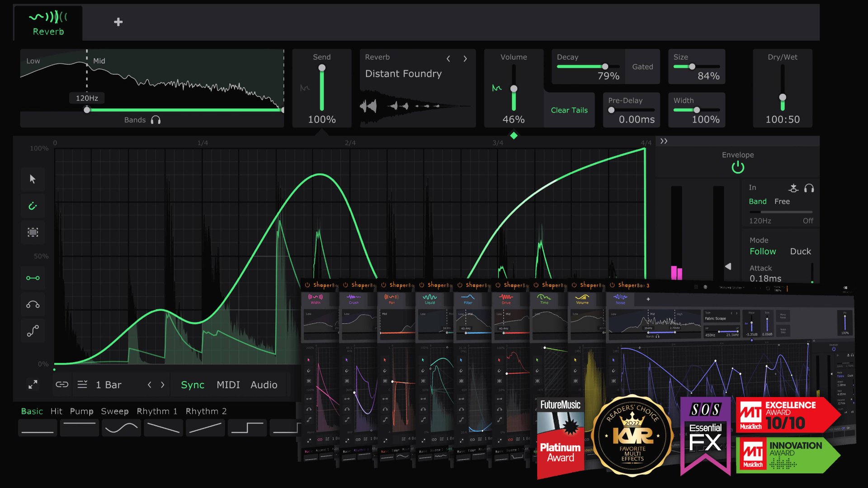Toggle the Envelope power button
Image resolution: width=868 pixels, height=488 pixels.
click(737, 167)
